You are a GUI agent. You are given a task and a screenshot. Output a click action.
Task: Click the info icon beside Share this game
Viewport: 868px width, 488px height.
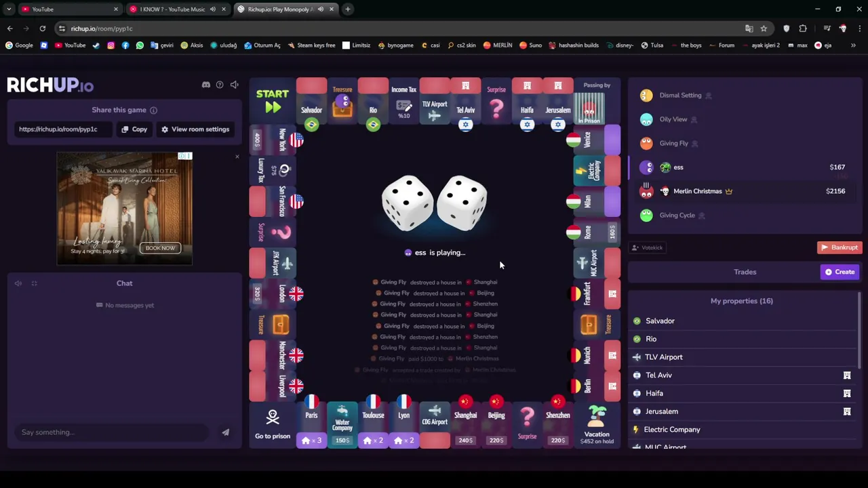[153, 110]
